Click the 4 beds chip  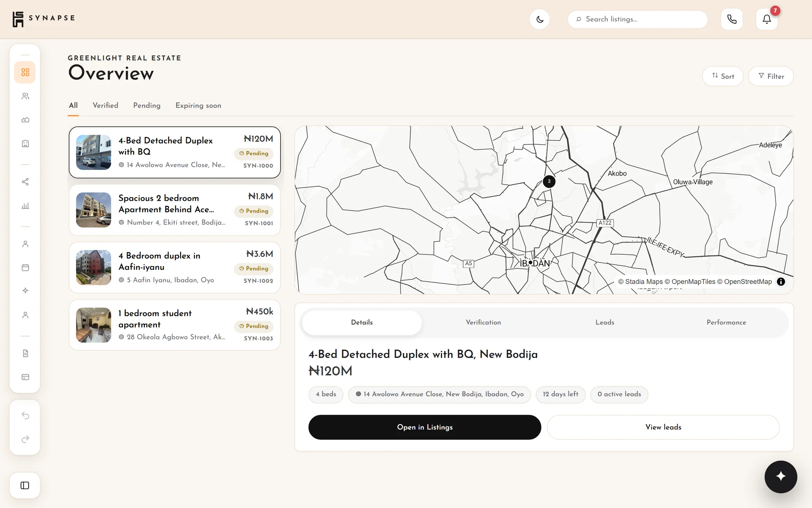point(326,394)
